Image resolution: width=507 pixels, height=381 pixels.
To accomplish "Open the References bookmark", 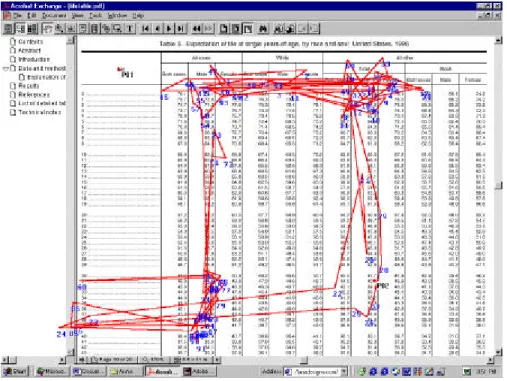I will click(x=34, y=95).
